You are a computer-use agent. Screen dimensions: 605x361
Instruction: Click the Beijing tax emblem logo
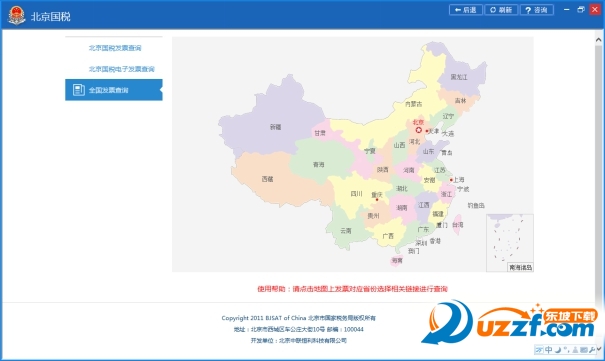(x=17, y=16)
